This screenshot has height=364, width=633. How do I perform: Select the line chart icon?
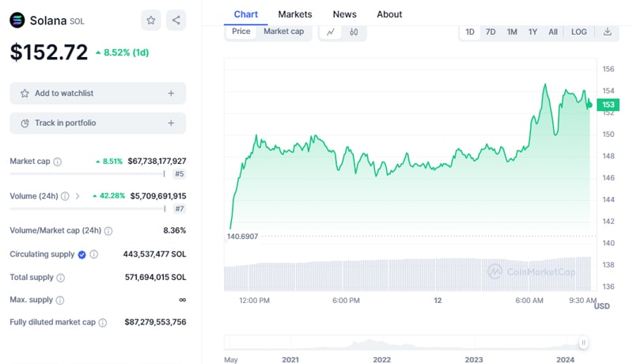click(331, 32)
